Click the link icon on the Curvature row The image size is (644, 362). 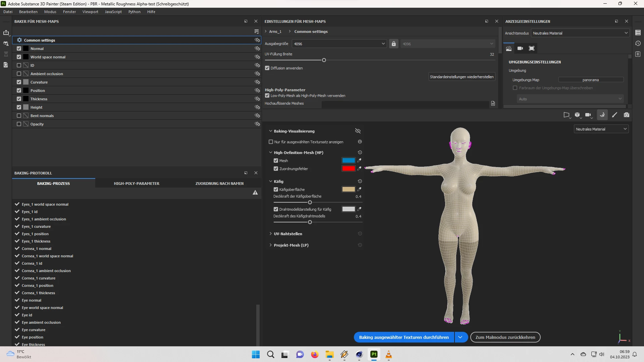[x=257, y=82]
